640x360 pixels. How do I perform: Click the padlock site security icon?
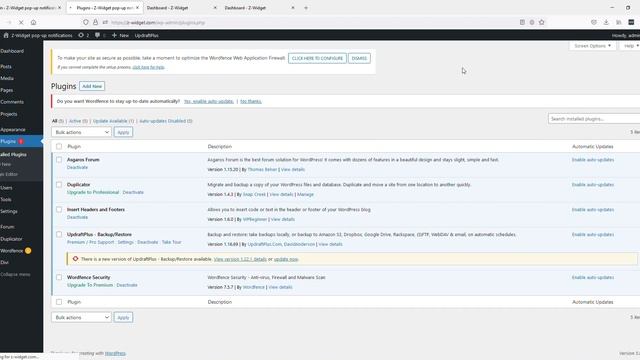[95, 22]
